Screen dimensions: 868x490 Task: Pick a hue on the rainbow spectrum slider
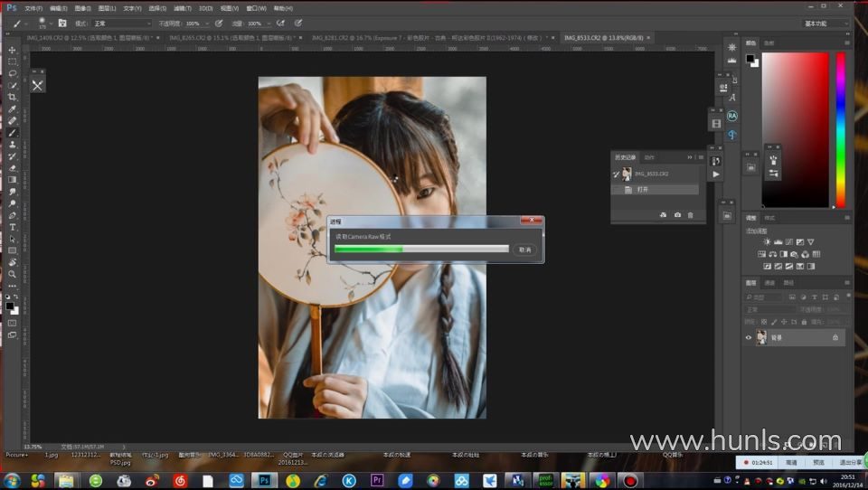click(x=840, y=127)
